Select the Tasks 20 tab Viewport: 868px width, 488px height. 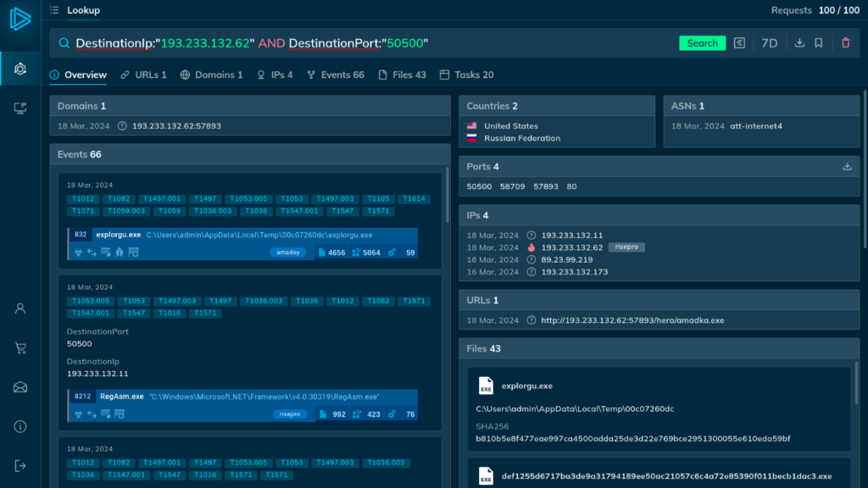(x=466, y=75)
